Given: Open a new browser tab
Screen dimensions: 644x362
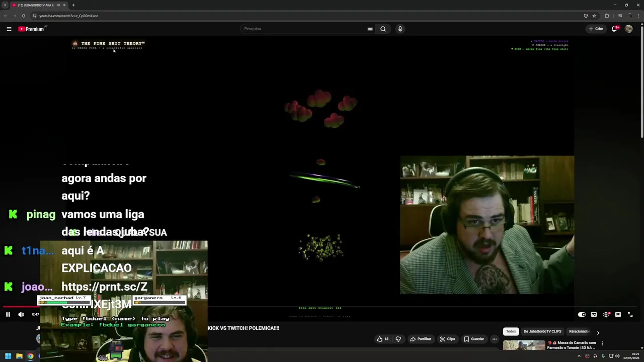Looking at the screenshot, I should point(73,5).
